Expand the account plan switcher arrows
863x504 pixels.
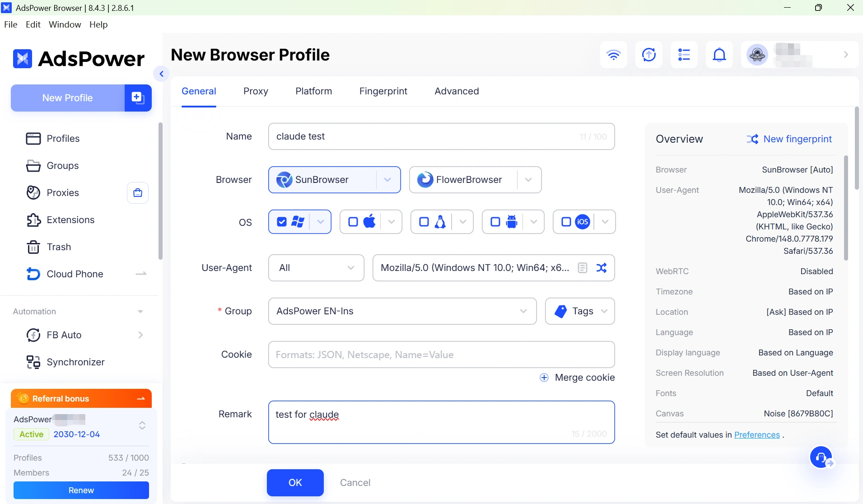[x=142, y=425]
